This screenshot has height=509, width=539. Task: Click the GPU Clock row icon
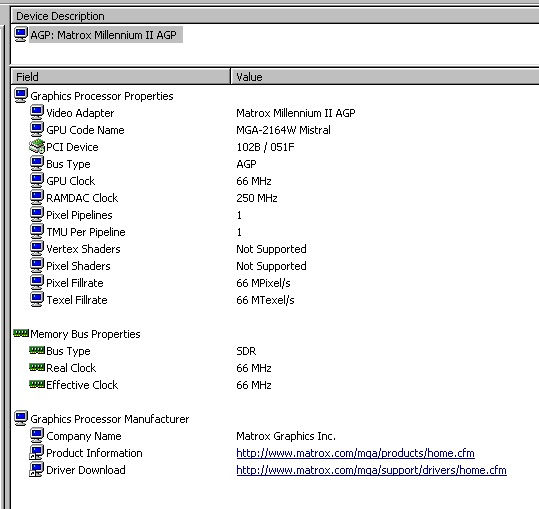(x=37, y=180)
